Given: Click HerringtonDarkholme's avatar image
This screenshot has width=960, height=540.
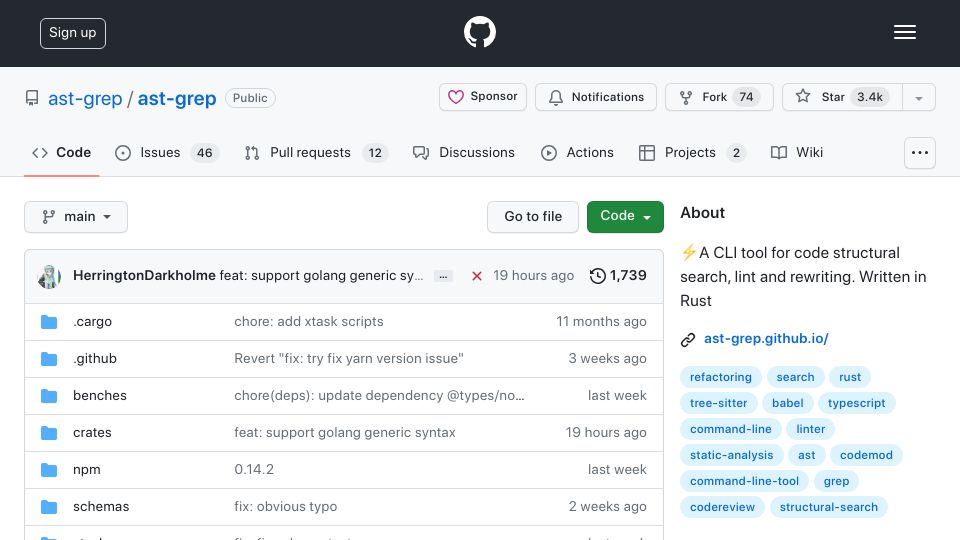Looking at the screenshot, I should (49, 277).
